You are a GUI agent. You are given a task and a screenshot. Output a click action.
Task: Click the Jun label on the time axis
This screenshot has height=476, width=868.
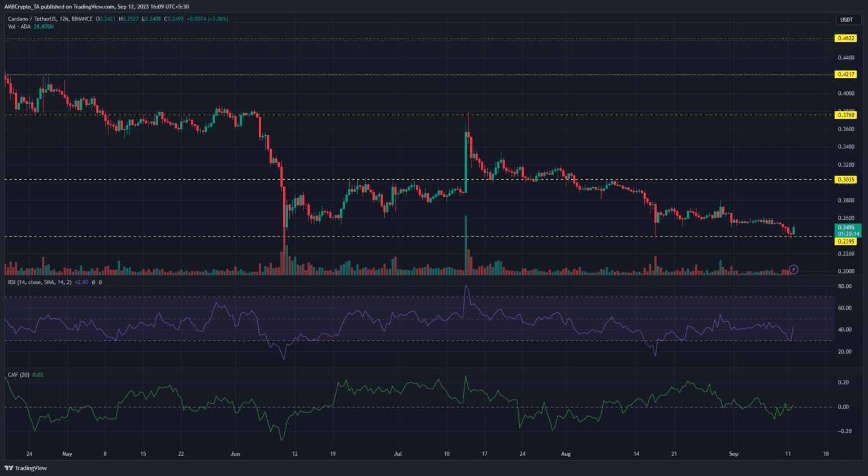pyautogui.click(x=235, y=454)
